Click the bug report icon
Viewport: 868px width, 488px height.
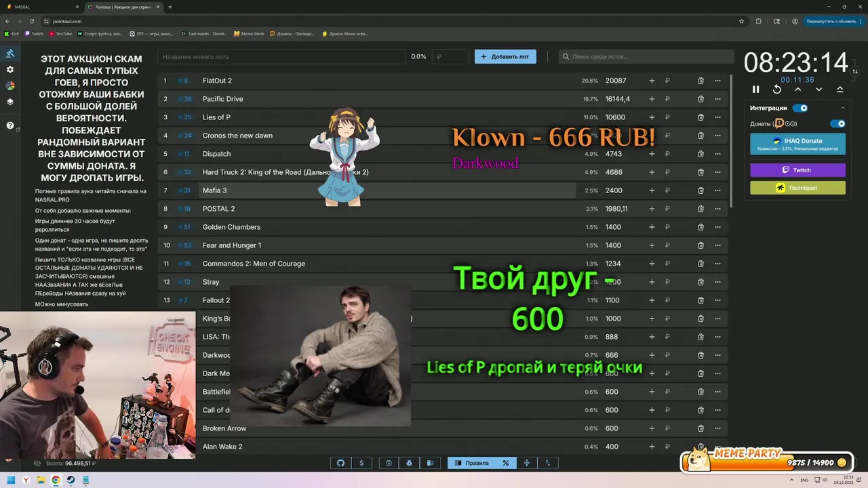click(410, 463)
